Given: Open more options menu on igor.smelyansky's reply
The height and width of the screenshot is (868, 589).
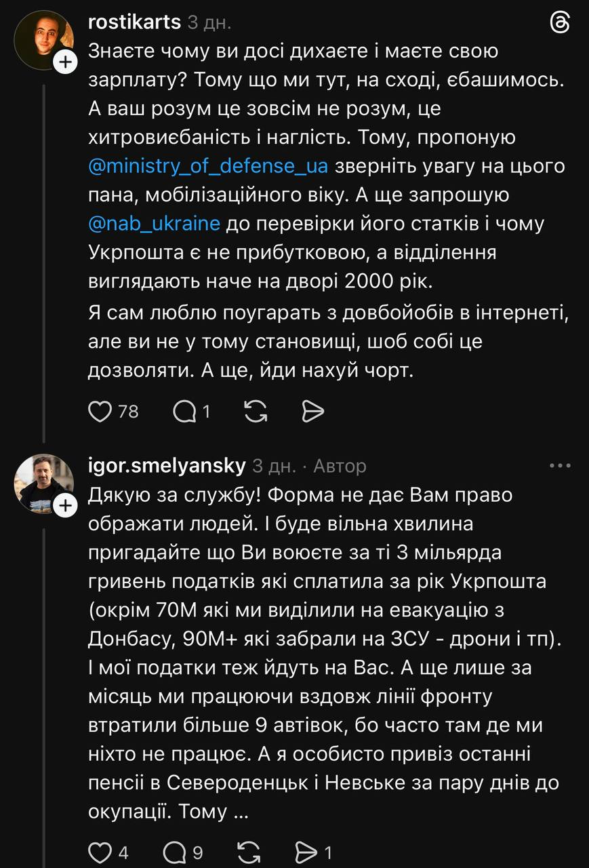Looking at the screenshot, I should click(x=560, y=466).
